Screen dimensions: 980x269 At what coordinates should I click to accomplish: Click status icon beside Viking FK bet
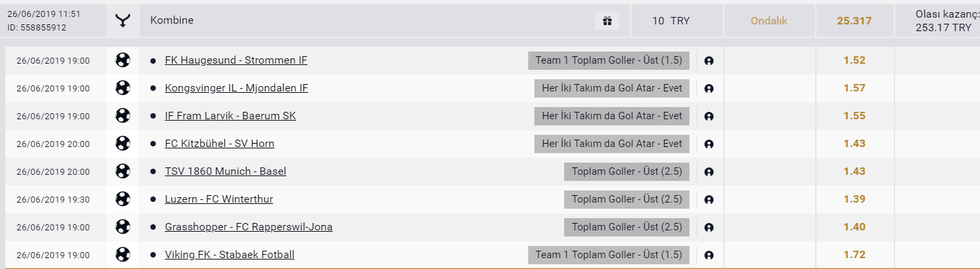(x=709, y=255)
